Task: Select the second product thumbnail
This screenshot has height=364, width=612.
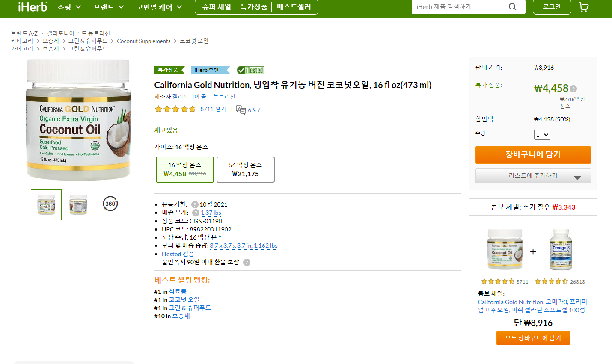Action: point(78,205)
